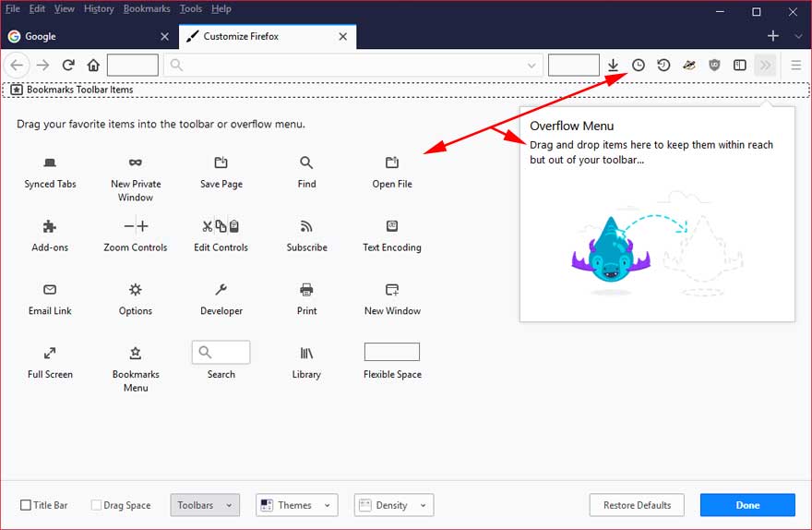This screenshot has width=812, height=530.
Task: Select the Flexible Space widget
Action: coord(392,352)
